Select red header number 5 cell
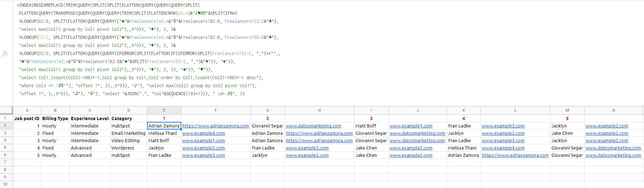 pos(567,118)
